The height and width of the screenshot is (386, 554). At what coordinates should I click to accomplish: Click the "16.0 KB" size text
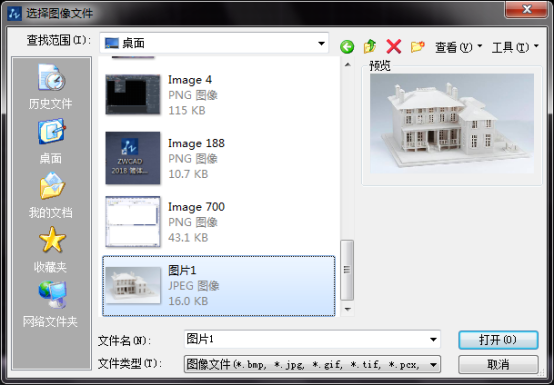(188, 301)
